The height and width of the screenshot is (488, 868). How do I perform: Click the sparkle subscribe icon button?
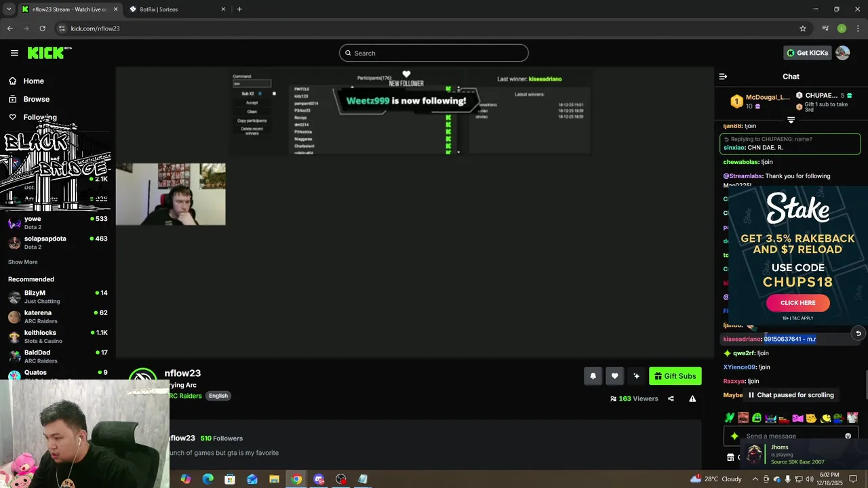(x=636, y=376)
